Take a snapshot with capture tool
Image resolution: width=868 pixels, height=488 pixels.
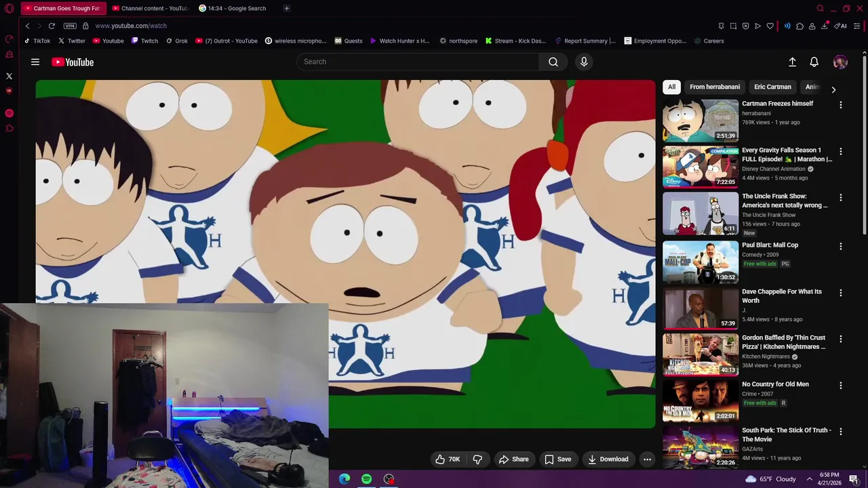[x=733, y=26]
